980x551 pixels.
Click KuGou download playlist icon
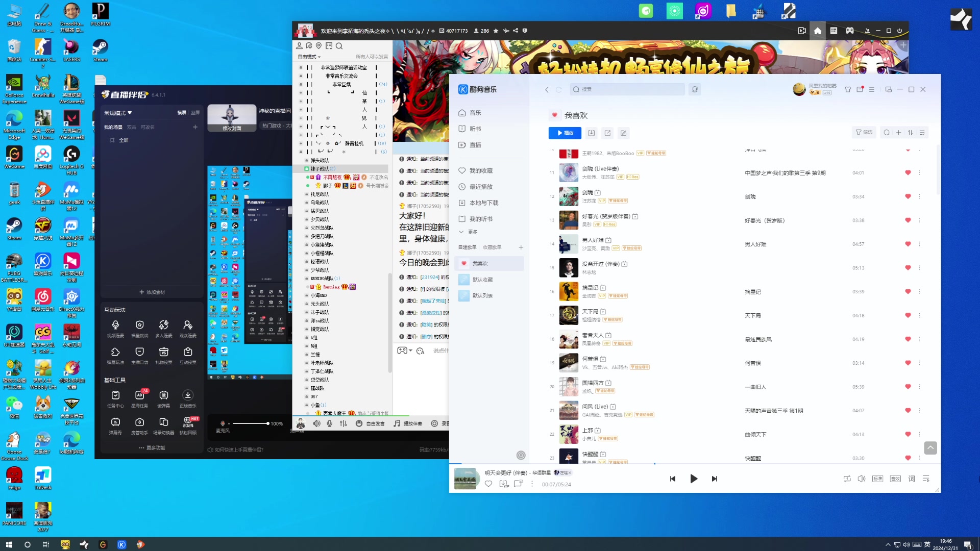click(592, 133)
